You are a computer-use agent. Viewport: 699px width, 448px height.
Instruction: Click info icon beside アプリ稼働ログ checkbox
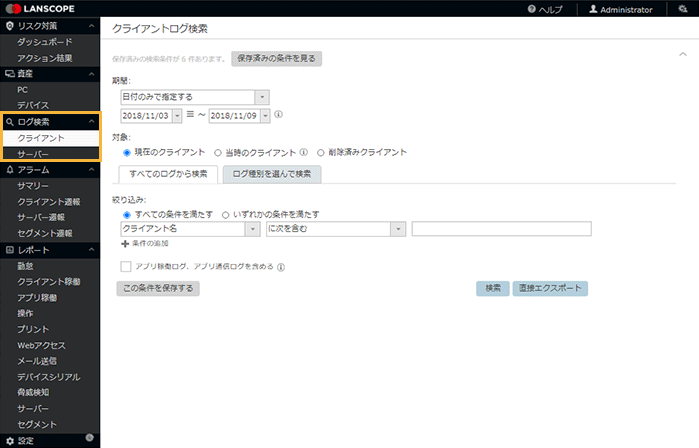282,267
